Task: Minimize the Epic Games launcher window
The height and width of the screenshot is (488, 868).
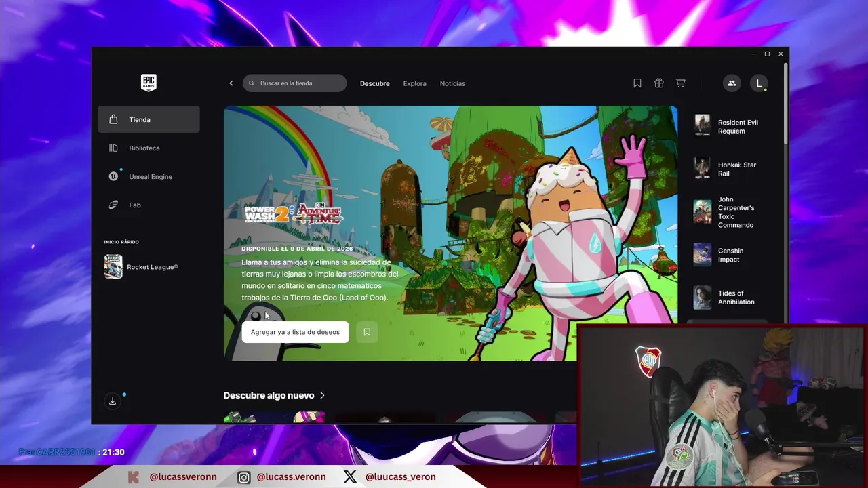Action: click(x=753, y=54)
